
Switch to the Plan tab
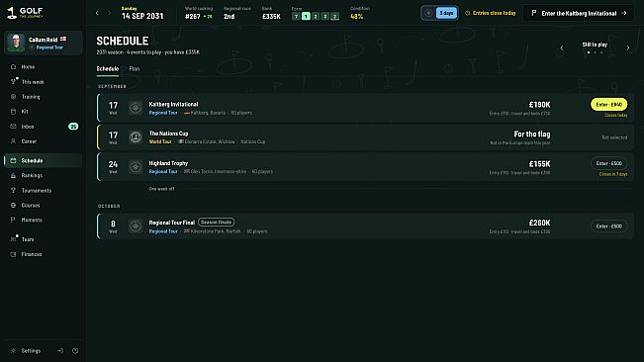tap(135, 69)
